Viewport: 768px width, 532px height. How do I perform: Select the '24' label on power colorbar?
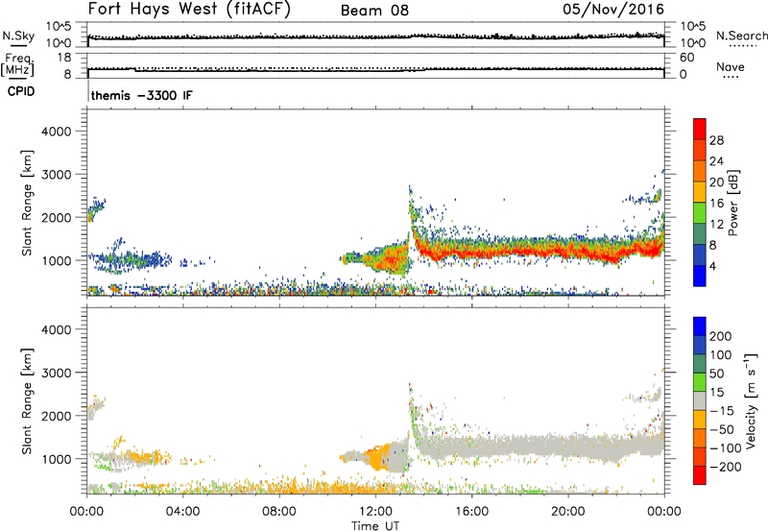(x=716, y=161)
